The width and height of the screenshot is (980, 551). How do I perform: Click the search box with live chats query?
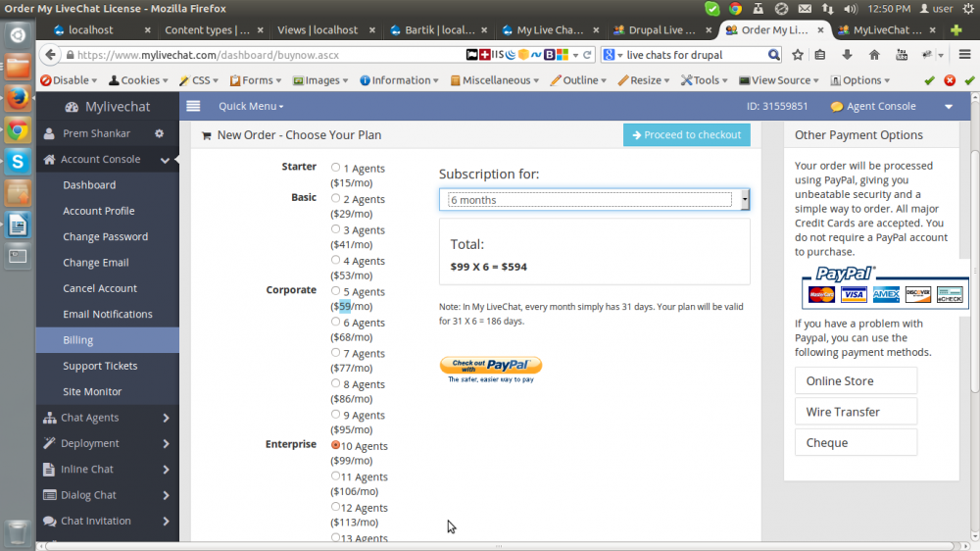point(695,55)
